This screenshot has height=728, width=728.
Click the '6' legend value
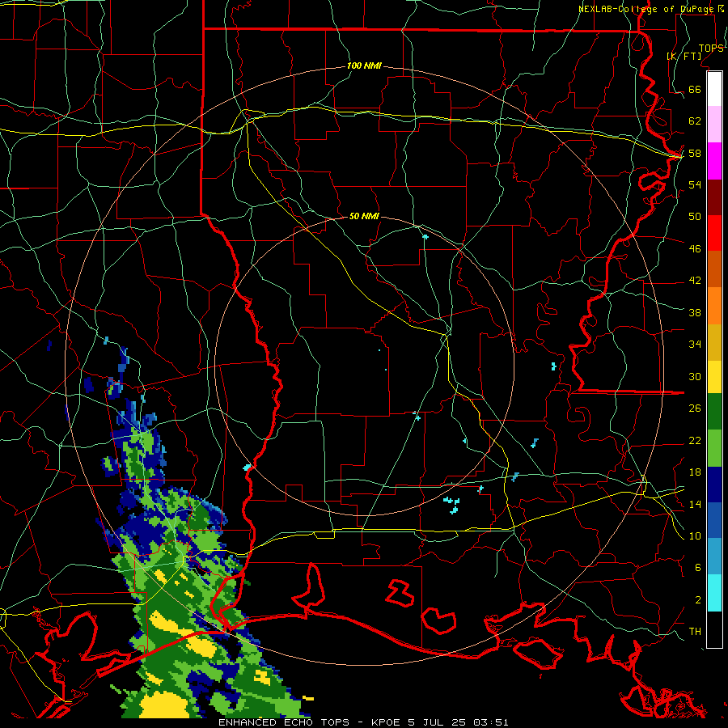698,567
